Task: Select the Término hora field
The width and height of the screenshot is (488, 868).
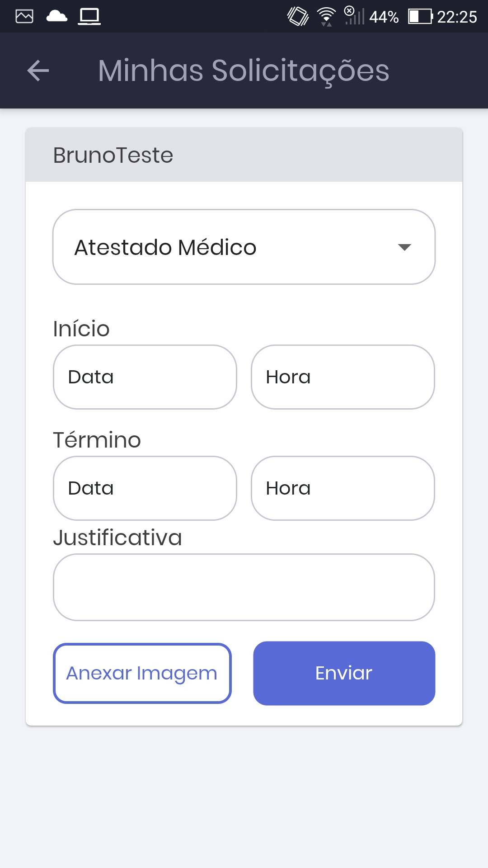Action: (x=343, y=488)
